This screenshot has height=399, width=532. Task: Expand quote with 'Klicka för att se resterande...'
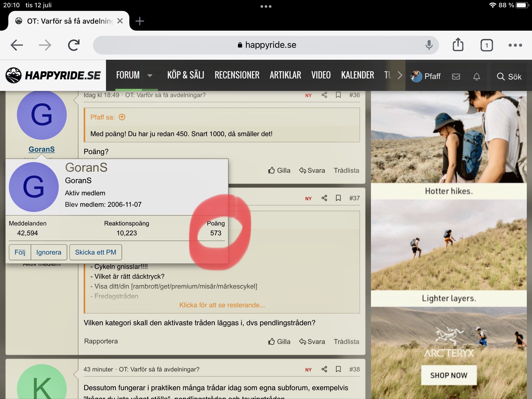(x=222, y=305)
